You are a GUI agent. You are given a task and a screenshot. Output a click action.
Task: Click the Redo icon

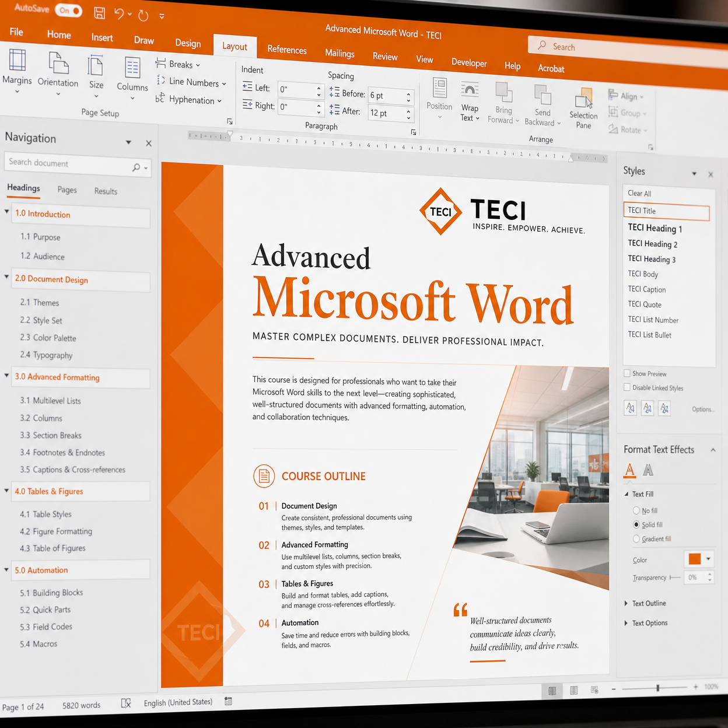pyautogui.click(x=143, y=16)
